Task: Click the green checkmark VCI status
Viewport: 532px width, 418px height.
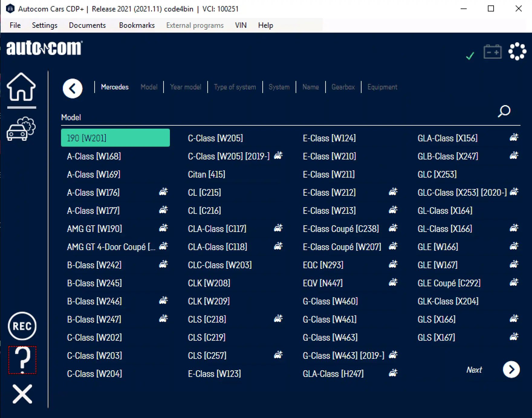Action: (470, 56)
